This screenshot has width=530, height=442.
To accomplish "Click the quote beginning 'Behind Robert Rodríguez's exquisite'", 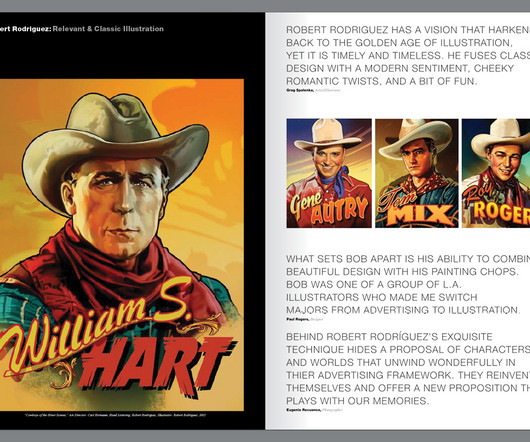I will [408, 369].
